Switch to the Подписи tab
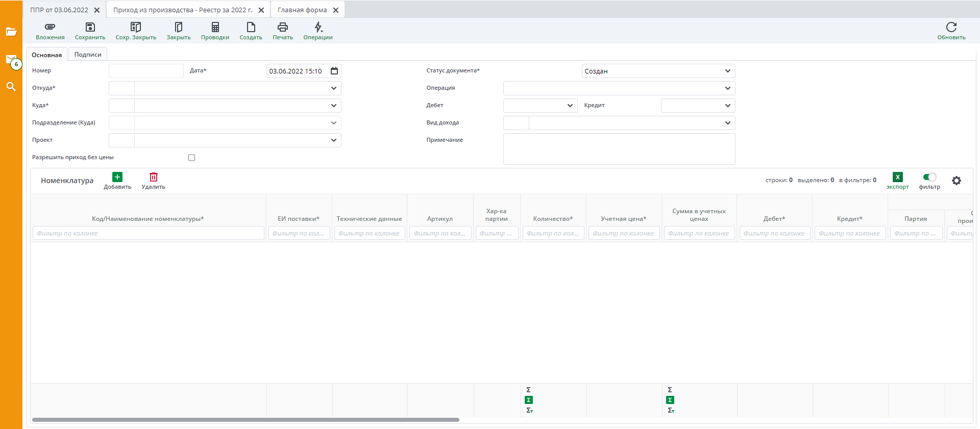This screenshot has height=429, width=980. [x=88, y=55]
